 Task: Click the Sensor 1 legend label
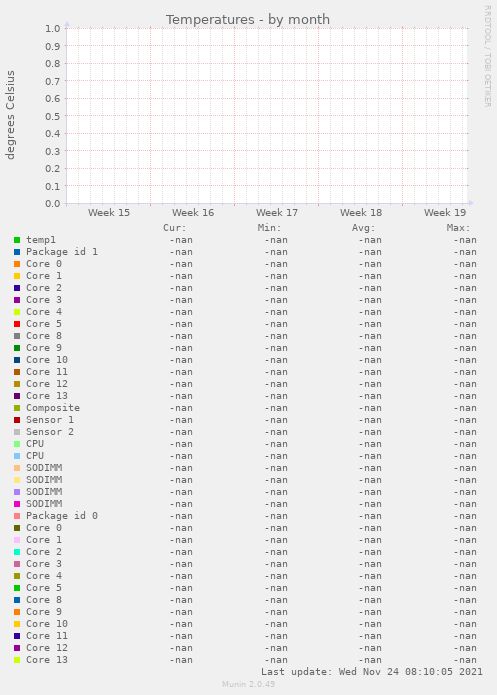[50, 420]
